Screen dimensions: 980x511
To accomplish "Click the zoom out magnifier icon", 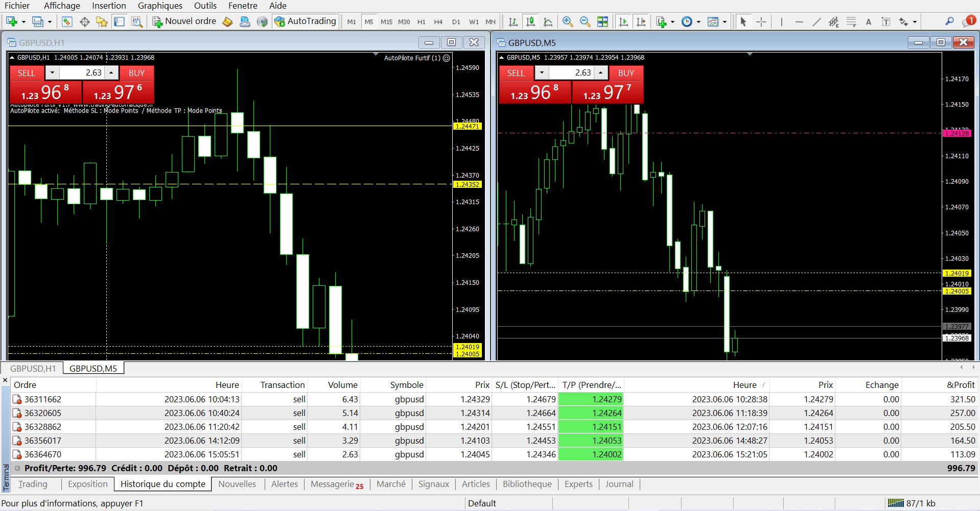I will 585,21.
